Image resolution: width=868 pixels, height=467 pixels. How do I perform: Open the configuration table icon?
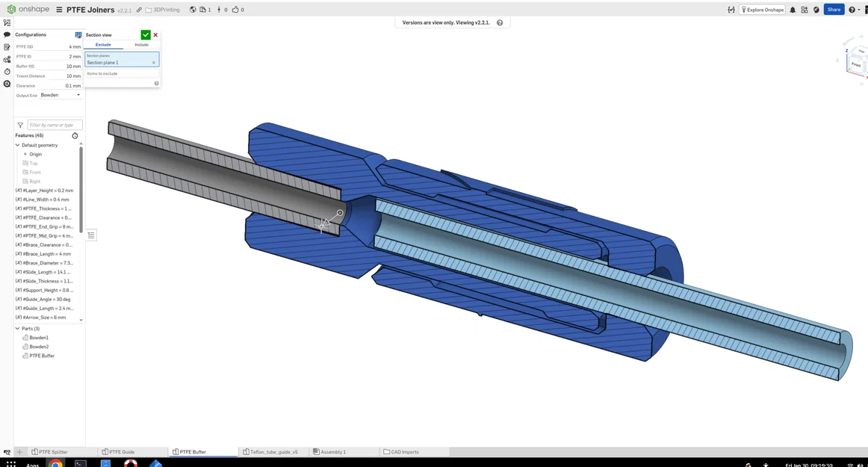tap(78, 35)
